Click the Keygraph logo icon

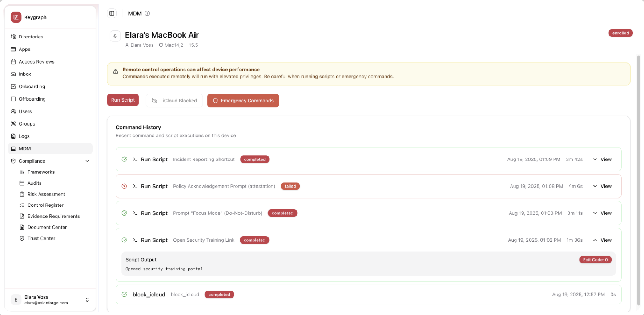pos(16,17)
